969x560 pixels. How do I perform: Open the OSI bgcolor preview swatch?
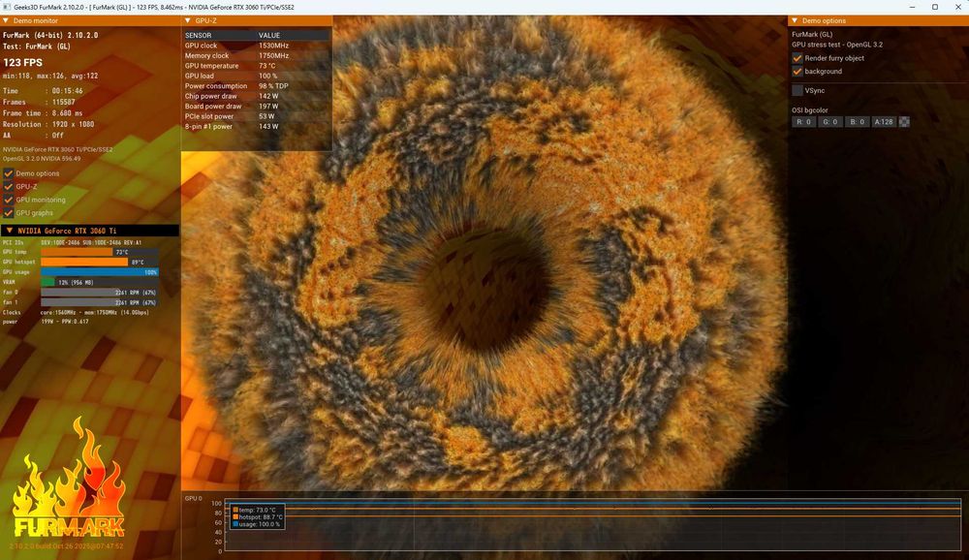pyautogui.click(x=904, y=122)
